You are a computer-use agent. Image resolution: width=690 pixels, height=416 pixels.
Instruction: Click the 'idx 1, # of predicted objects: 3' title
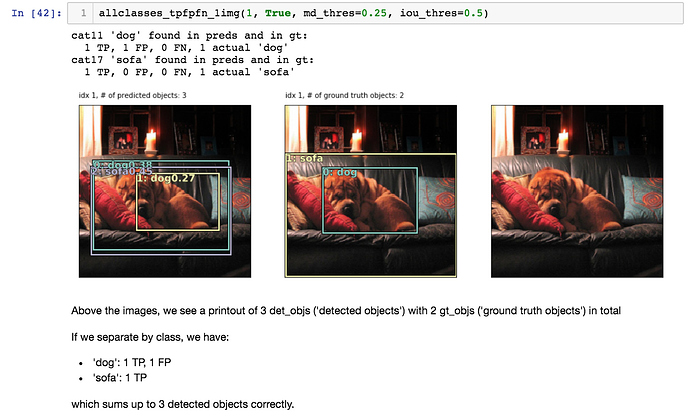pyautogui.click(x=133, y=95)
